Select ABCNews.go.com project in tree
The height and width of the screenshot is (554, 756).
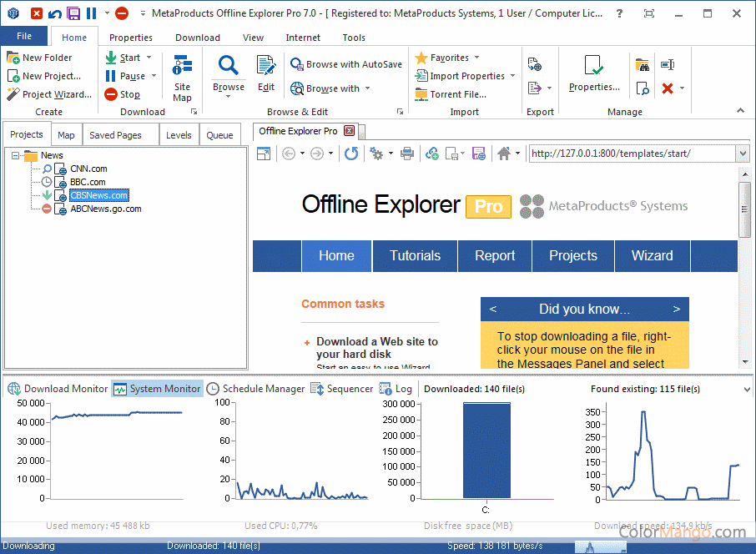pos(105,209)
